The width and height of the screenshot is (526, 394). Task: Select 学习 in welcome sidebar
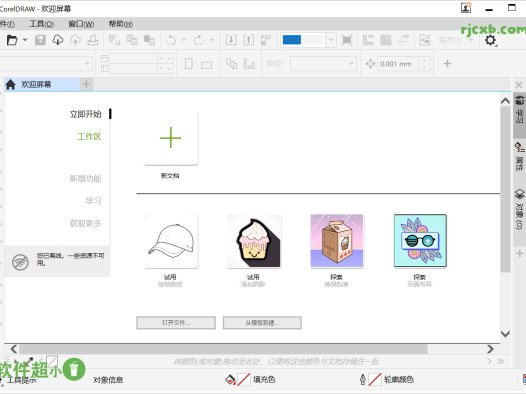pyautogui.click(x=93, y=201)
